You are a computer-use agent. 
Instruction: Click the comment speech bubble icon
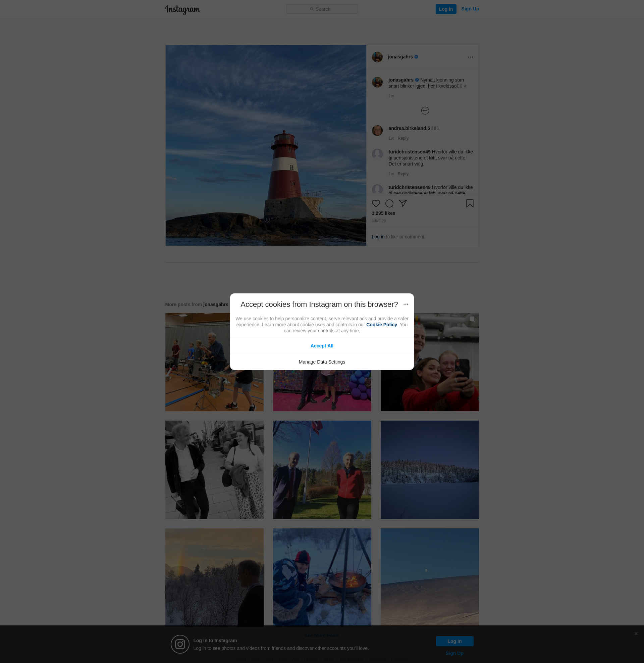click(389, 203)
